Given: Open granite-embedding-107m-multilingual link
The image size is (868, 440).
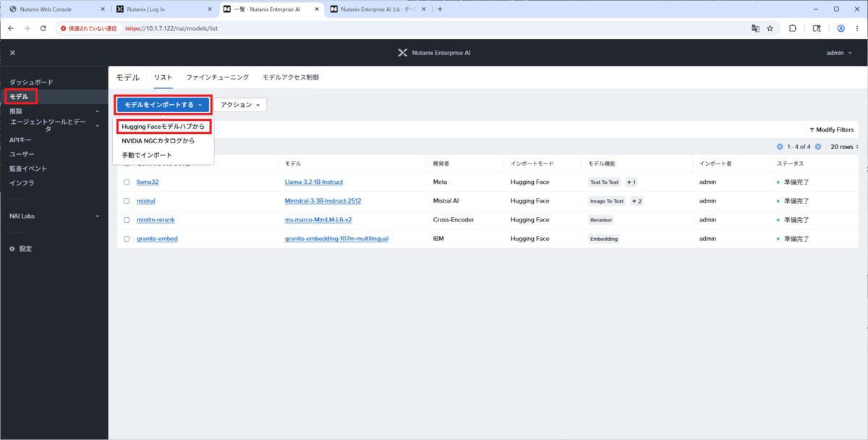Looking at the screenshot, I should point(337,239).
